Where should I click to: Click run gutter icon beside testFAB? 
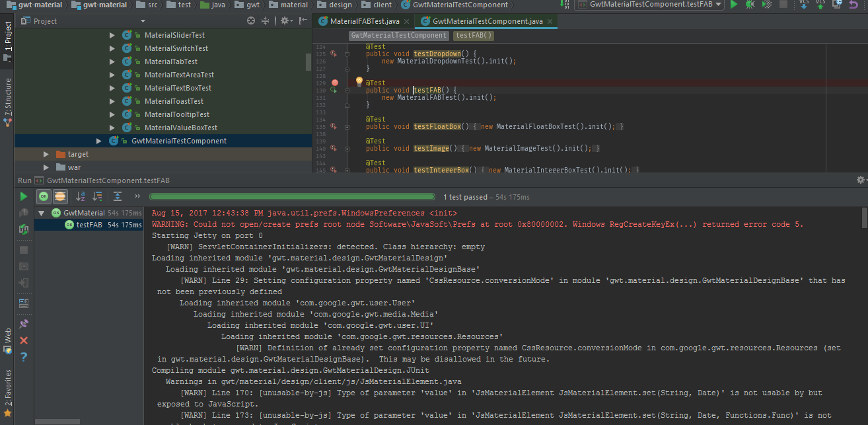tap(334, 90)
